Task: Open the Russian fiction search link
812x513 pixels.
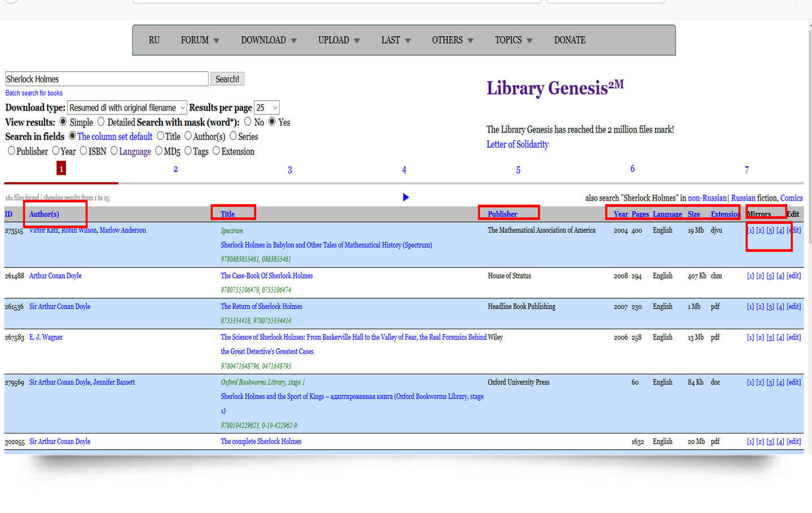Action: coord(743,198)
